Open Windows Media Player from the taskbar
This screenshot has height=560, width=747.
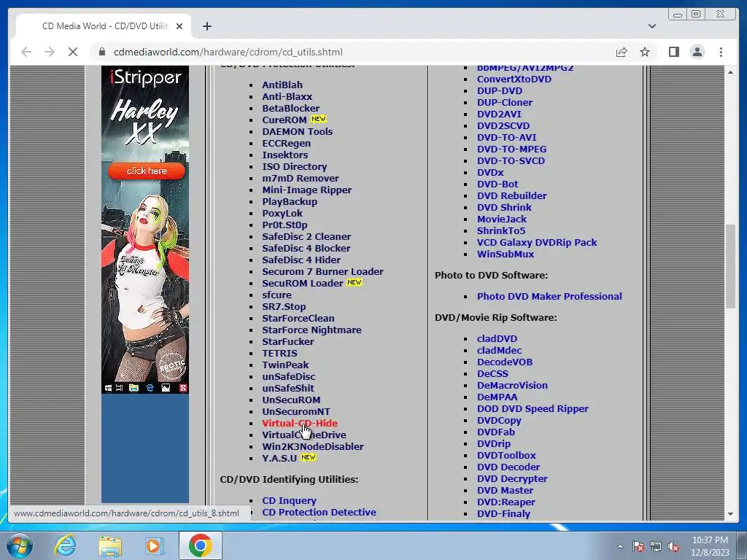click(x=154, y=545)
